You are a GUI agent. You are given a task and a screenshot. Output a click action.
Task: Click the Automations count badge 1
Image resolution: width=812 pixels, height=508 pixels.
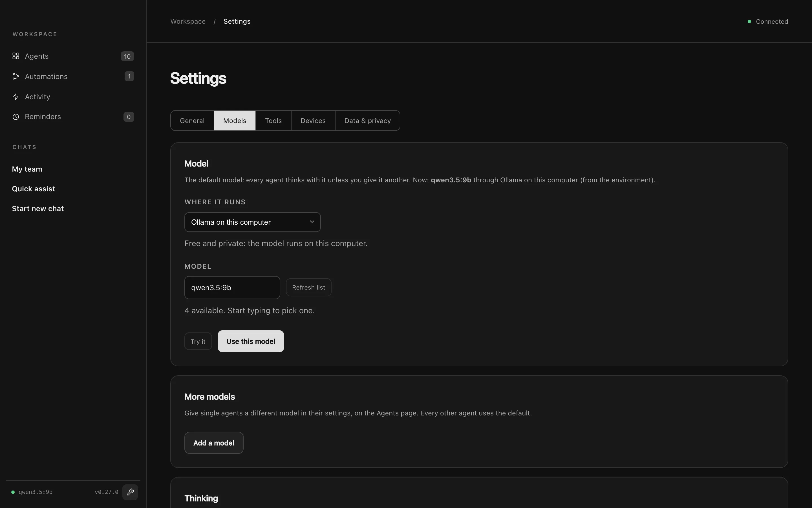point(129,76)
